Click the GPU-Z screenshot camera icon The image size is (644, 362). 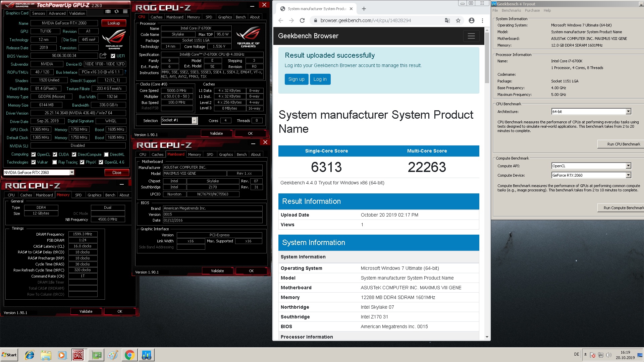(x=108, y=12)
